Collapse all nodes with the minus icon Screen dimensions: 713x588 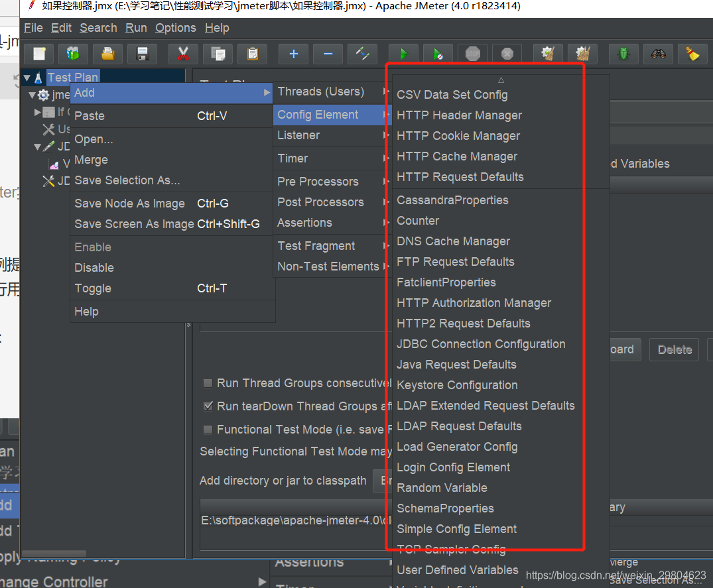coord(328,54)
